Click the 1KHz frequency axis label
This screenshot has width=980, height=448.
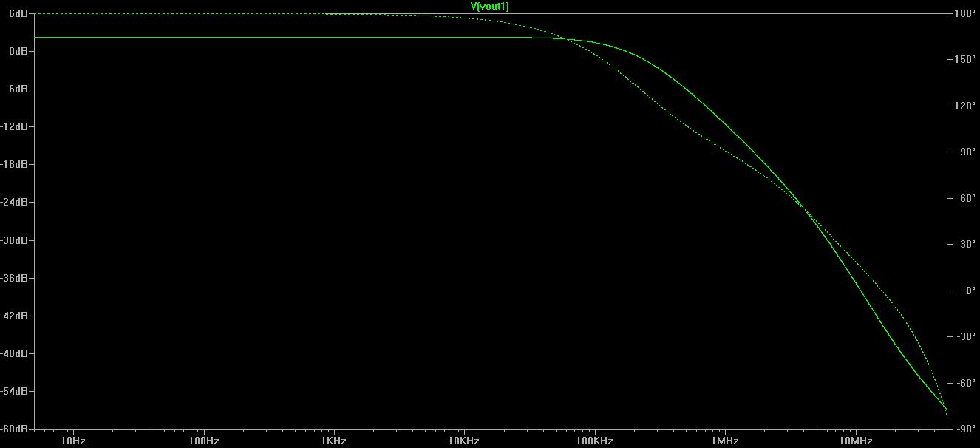334,441
